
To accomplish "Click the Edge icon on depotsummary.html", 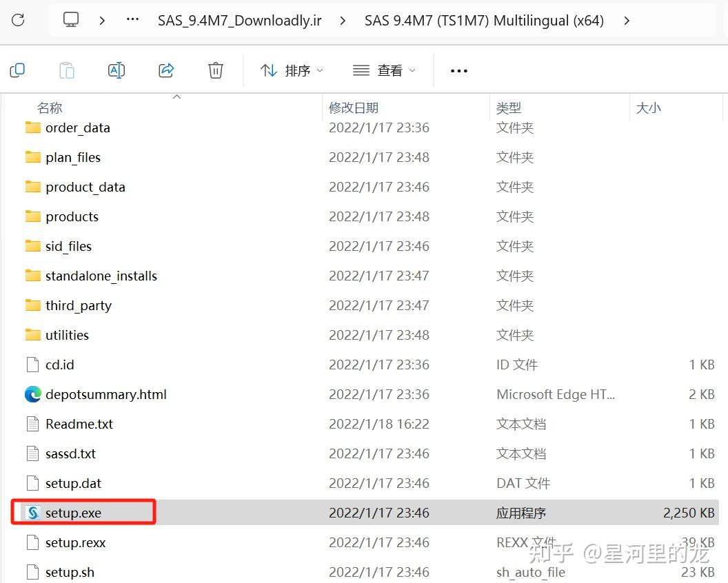I will click(32, 394).
